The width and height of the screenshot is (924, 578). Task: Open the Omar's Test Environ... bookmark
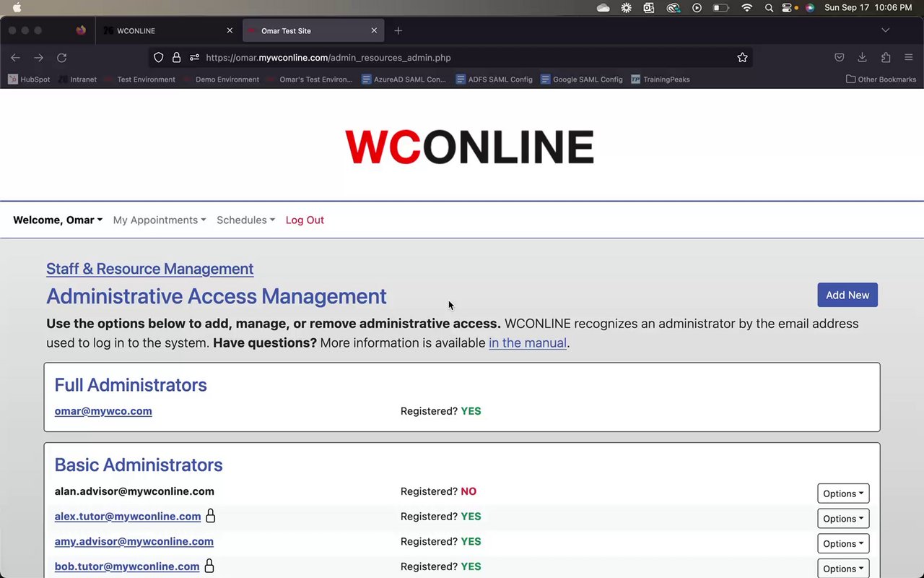310,79
